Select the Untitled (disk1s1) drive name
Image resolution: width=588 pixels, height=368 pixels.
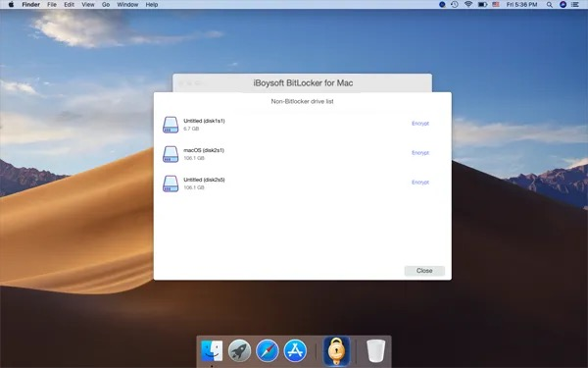click(x=204, y=121)
